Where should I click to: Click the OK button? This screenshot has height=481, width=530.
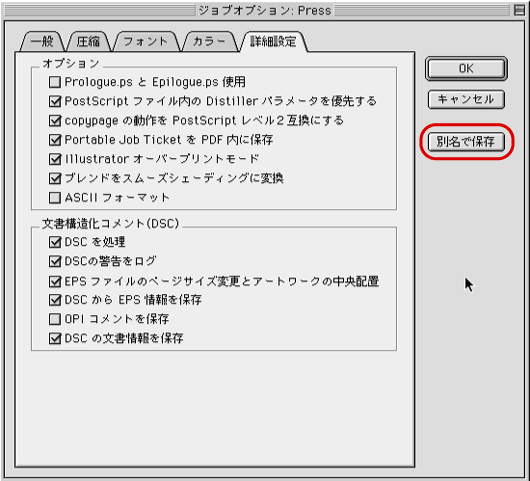[466, 69]
